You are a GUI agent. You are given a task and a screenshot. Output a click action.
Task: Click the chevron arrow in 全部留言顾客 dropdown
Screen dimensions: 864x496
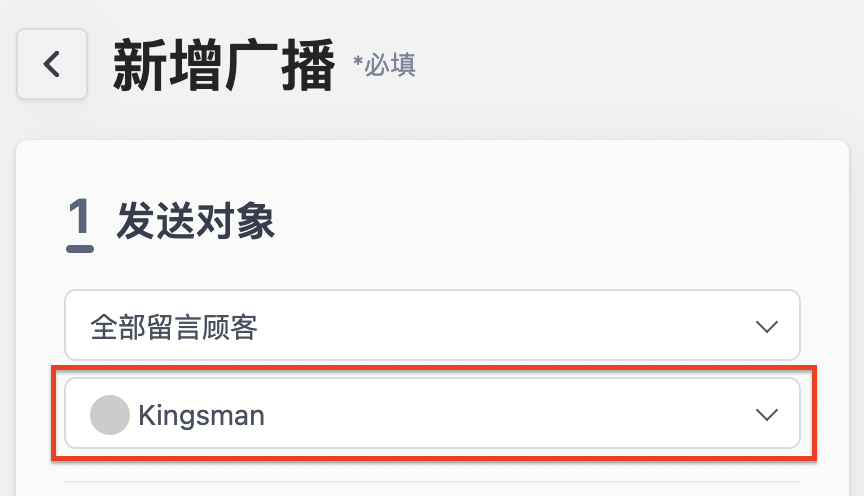click(x=766, y=326)
